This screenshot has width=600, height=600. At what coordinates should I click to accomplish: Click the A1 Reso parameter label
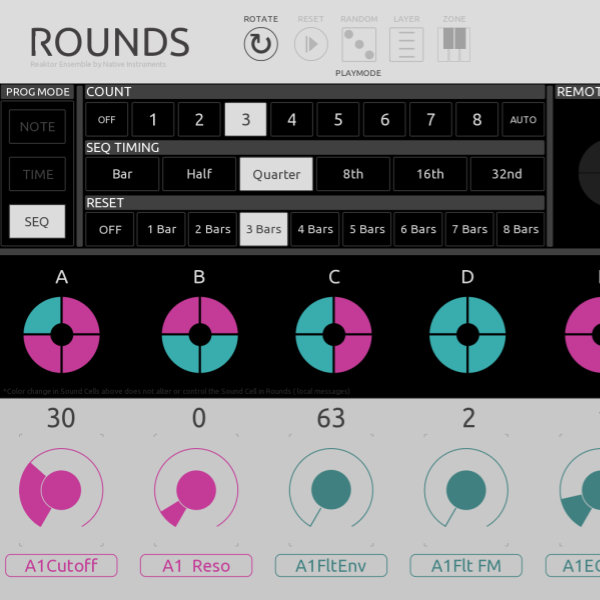coord(196,566)
